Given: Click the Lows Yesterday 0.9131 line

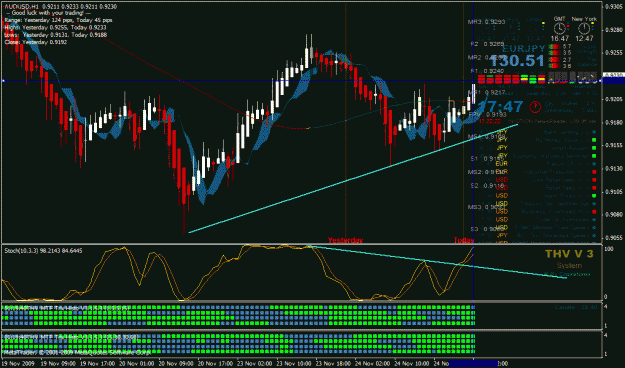Looking at the screenshot, I should pos(55,35).
